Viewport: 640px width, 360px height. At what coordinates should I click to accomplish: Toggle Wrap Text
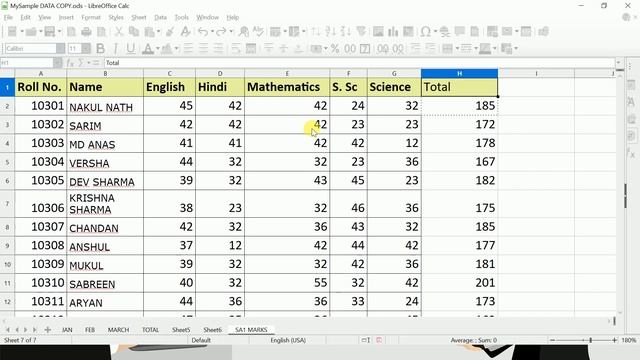[x=236, y=49]
